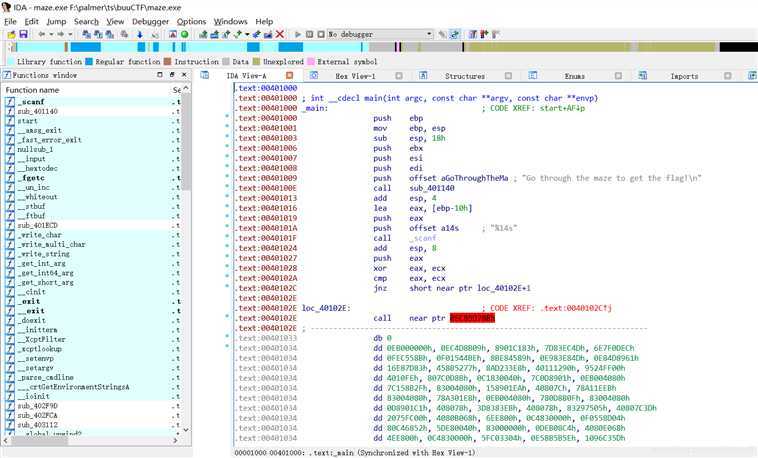This screenshot has height=458, width=758.
Task: Open the back-history dropdown arrow
Action: click(x=51, y=34)
